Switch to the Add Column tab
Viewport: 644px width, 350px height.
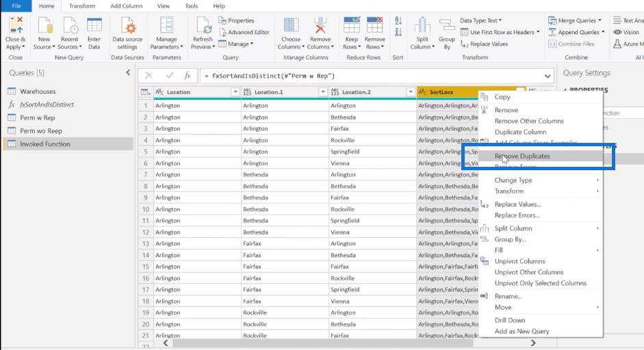(x=127, y=5)
